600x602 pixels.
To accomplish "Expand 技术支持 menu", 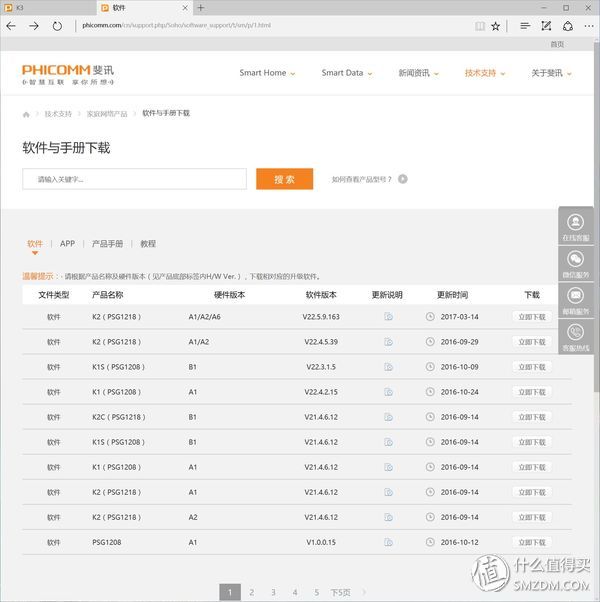I will click(485, 73).
